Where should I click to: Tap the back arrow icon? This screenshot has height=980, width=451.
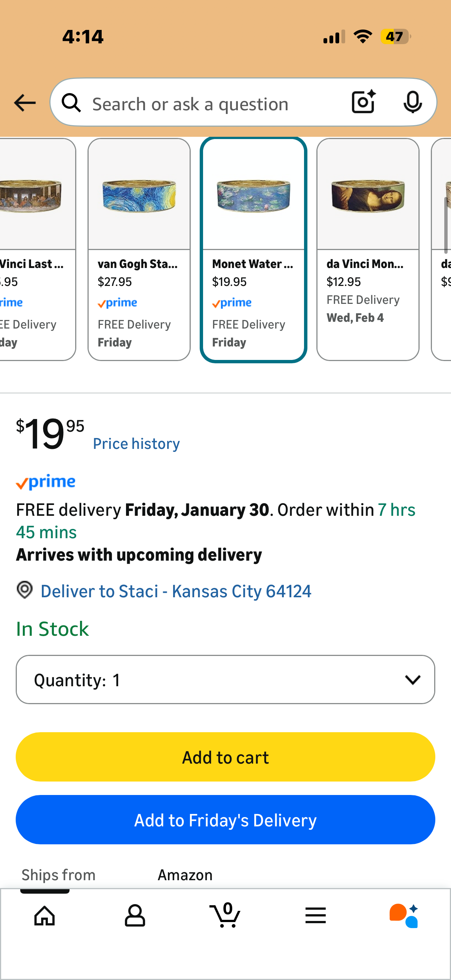[x=25, y=103]
